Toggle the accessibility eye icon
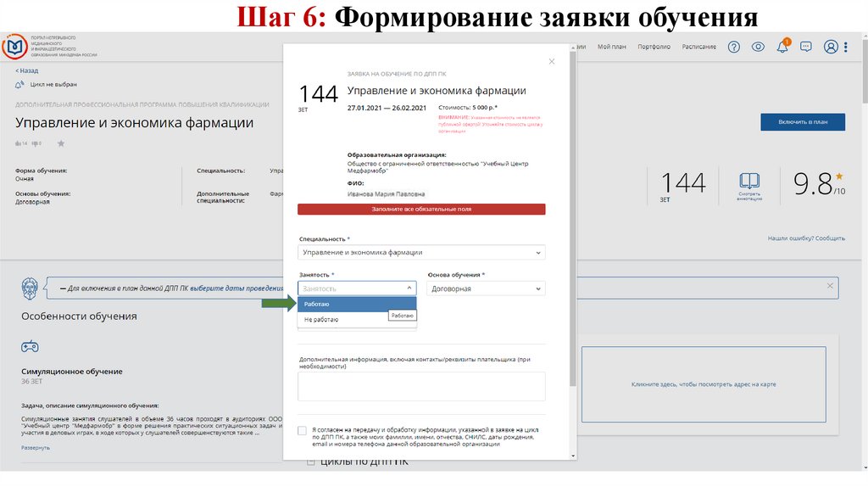 pyautogui.click(x=758, y=48)
